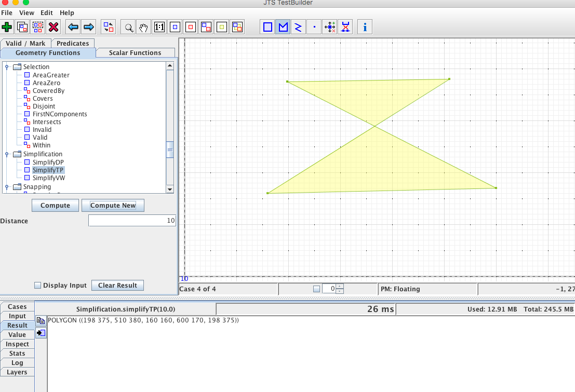Collapse the Selection folder in tree
Screen dimensions: 575x392
click(x=7, y=67)
